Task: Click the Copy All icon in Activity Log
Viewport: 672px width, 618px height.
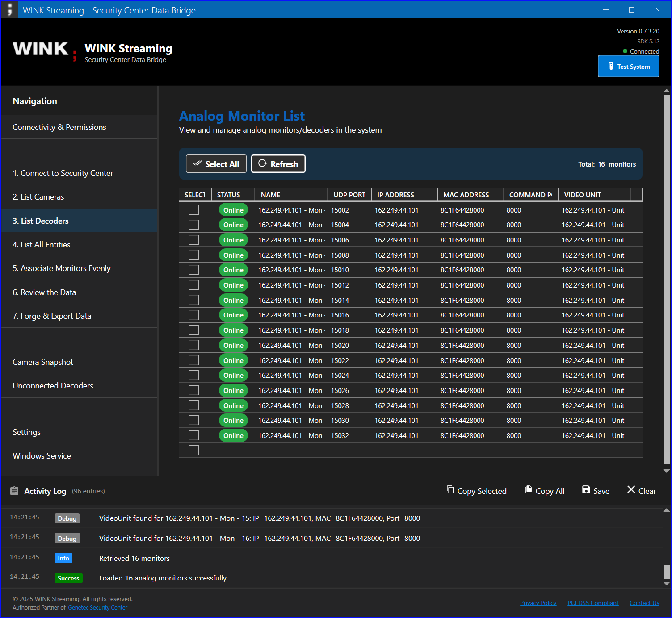Action: pos(528,490)
